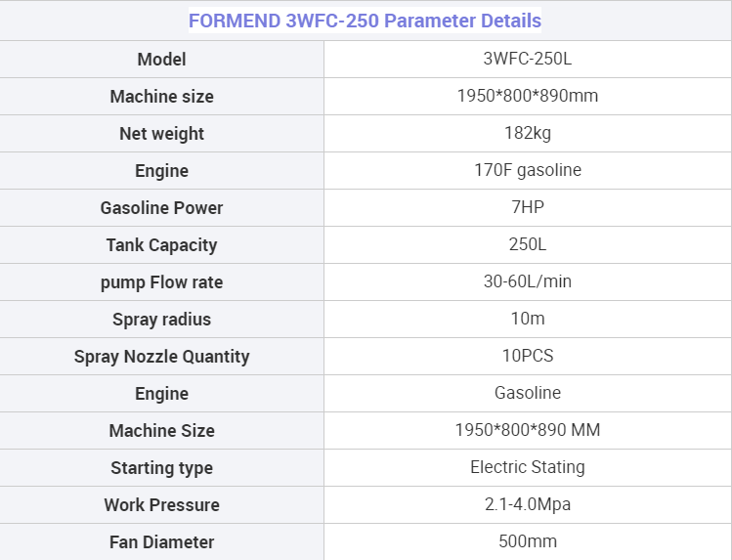Image resolution: width=732 pixels, height=560 pixels.
Task: Select the Tank Capacity label
Action: pyautogui.click(x=161, y=245)
